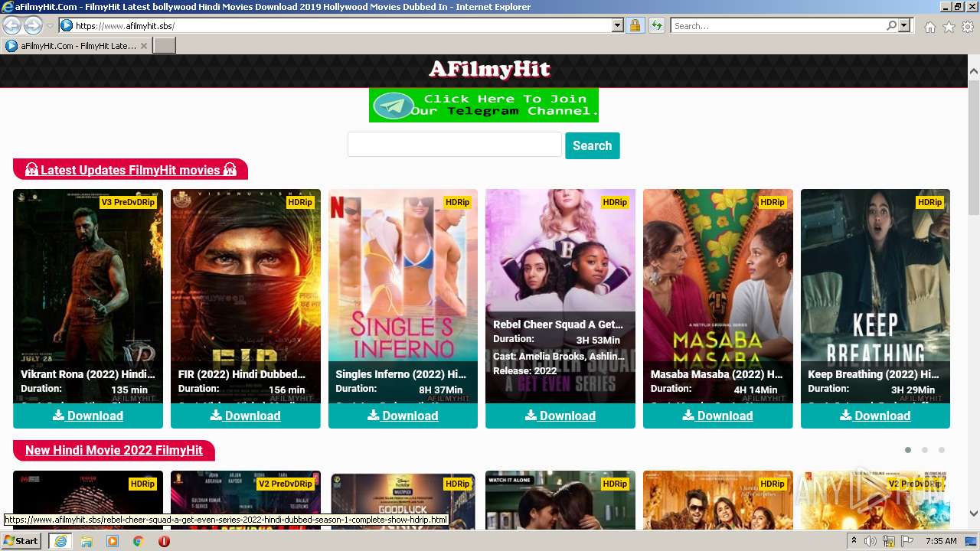Click the magnifier search icon
This screenshot has width=980, height=551.
coord(891,26)
